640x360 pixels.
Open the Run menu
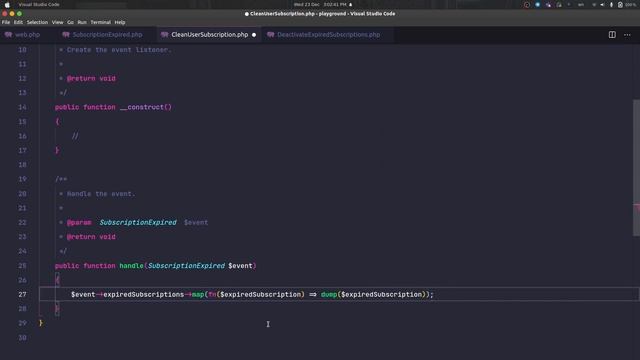coord(82,22)
